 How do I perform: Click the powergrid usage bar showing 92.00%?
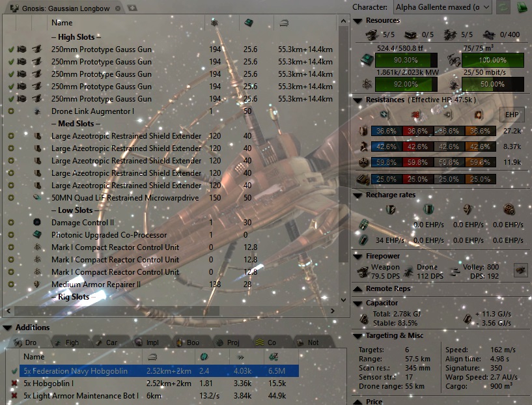coord(406,84)
